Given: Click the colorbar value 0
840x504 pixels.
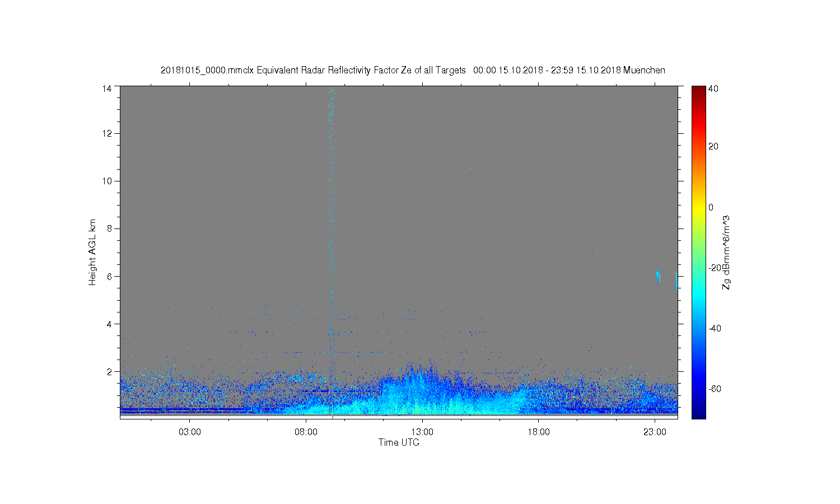Looking at the screenshot, I should tap(711, 207).
